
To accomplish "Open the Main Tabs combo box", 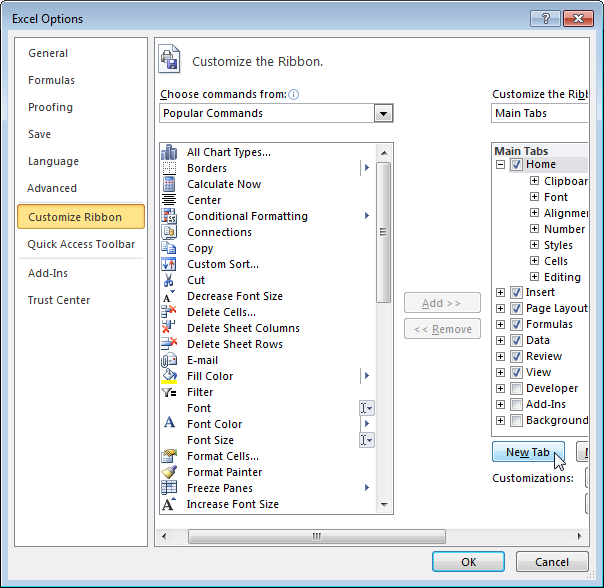I will pyautogui.click(x=540, y=113).
